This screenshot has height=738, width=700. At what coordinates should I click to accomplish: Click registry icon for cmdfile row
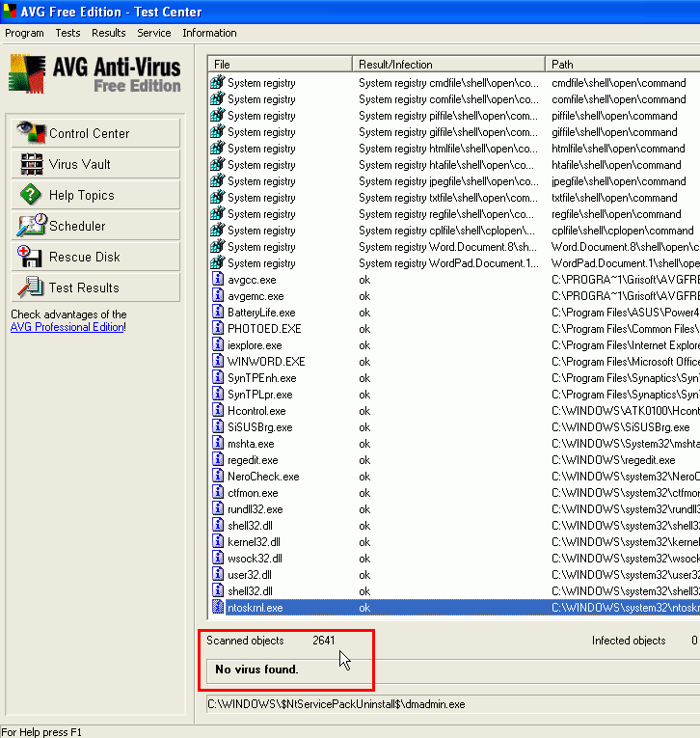pyautogui.click(x=217, y=82)
